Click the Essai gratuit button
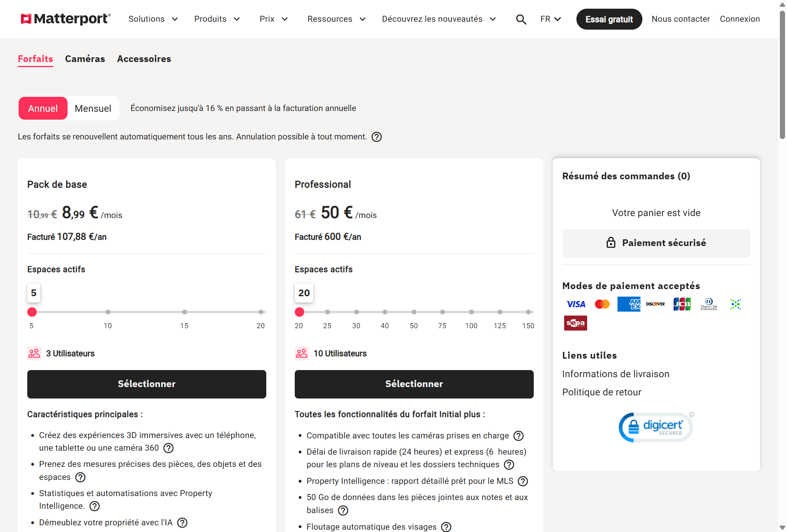 (609, 19)
